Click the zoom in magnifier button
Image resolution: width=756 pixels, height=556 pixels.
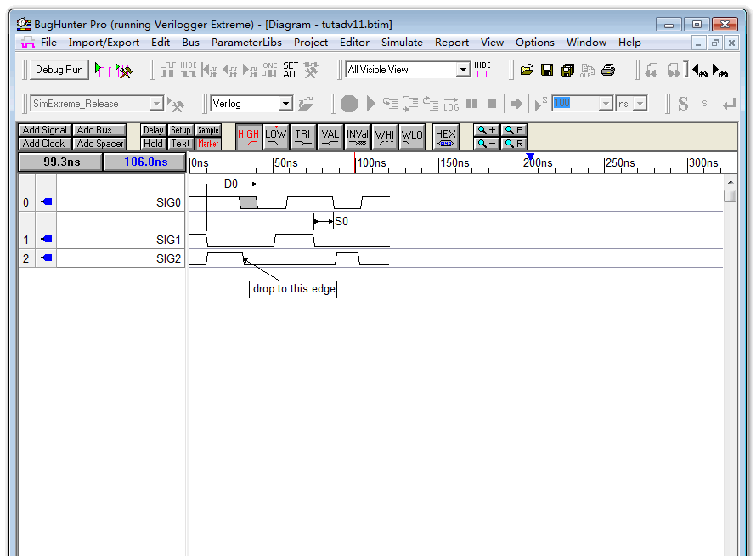(487, 130)
